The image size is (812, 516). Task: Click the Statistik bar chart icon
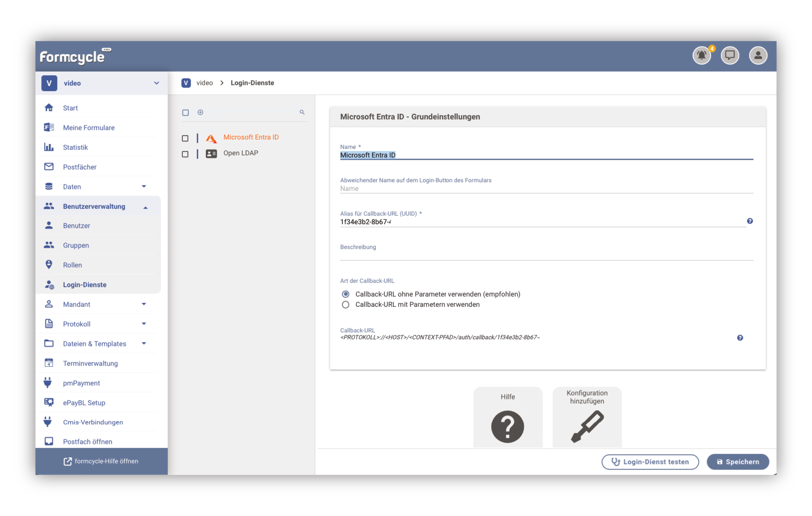[x=49, y=147]
